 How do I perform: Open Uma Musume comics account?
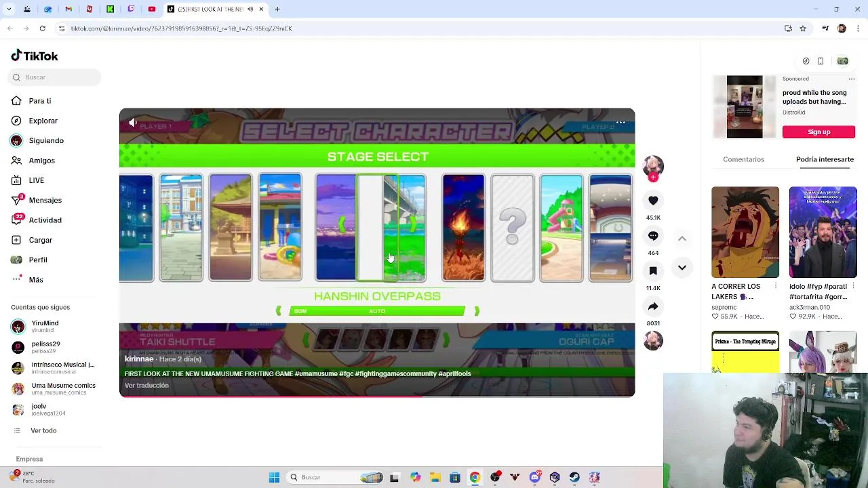53,389
